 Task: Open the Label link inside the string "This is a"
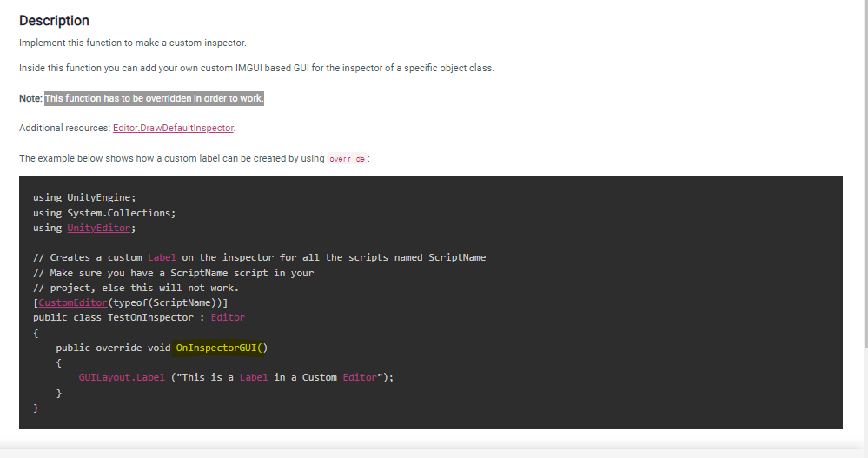tap(254, 377)
